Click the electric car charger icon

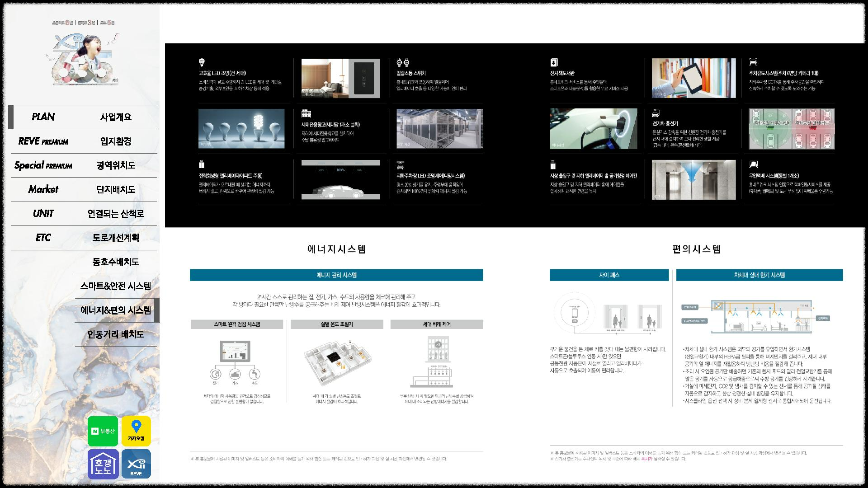pyautogui.click(x=656, y=113)
